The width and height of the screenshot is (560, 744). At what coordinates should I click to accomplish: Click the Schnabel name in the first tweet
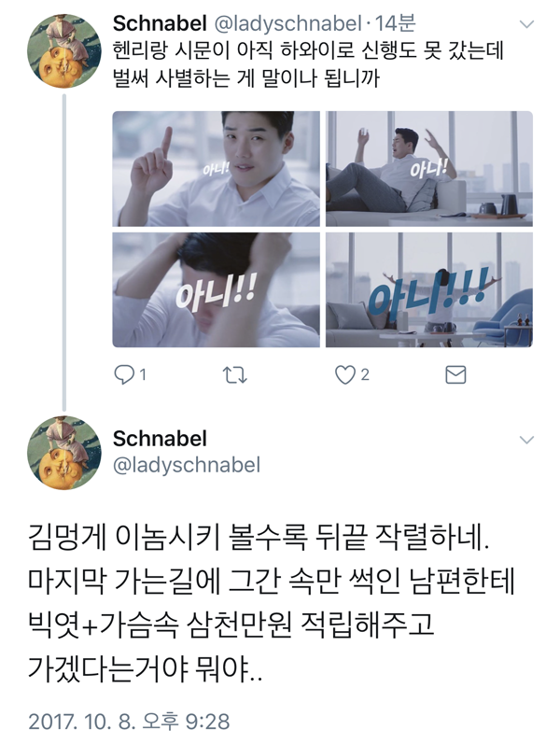(x=160, y=23)
